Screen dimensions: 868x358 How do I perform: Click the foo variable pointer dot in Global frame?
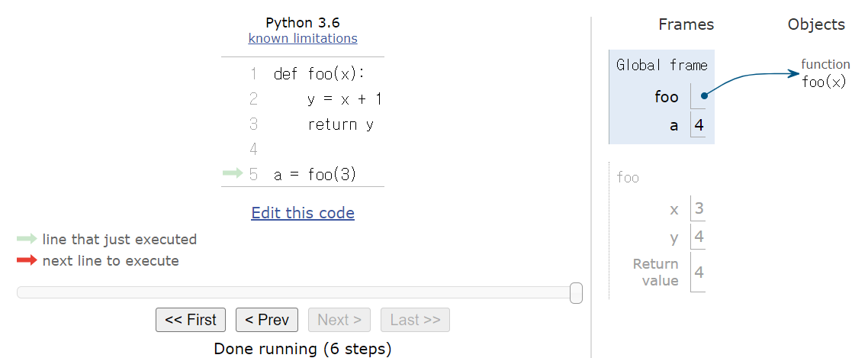click(703, 96)
